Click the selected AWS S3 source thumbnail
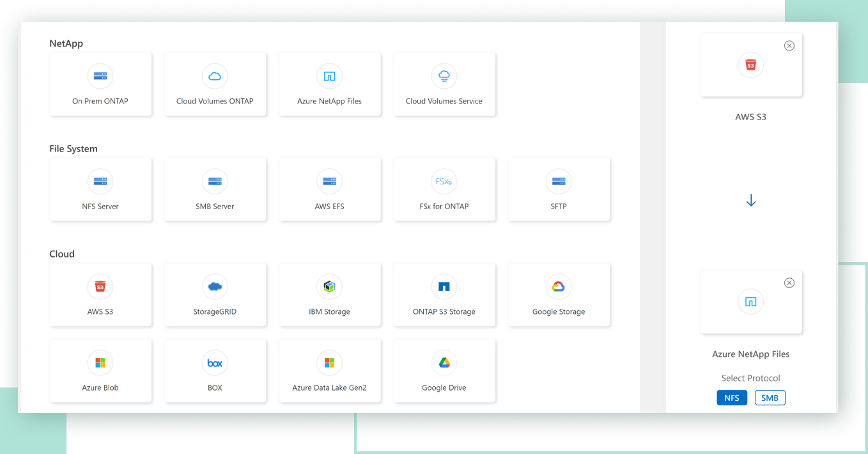Viewport: 868px width, 454px height. click(750, 65)
